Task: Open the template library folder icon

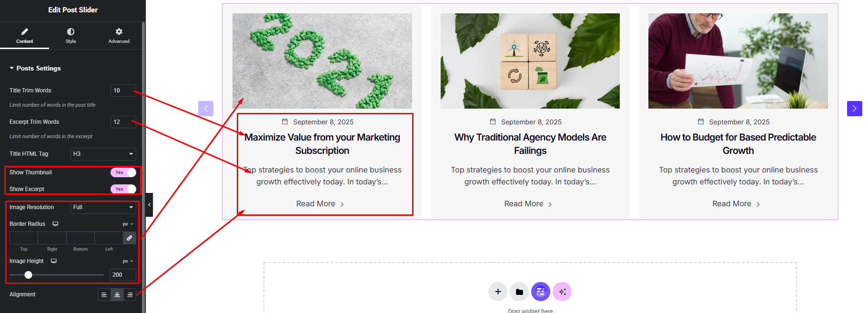Action: click(519, 292)
